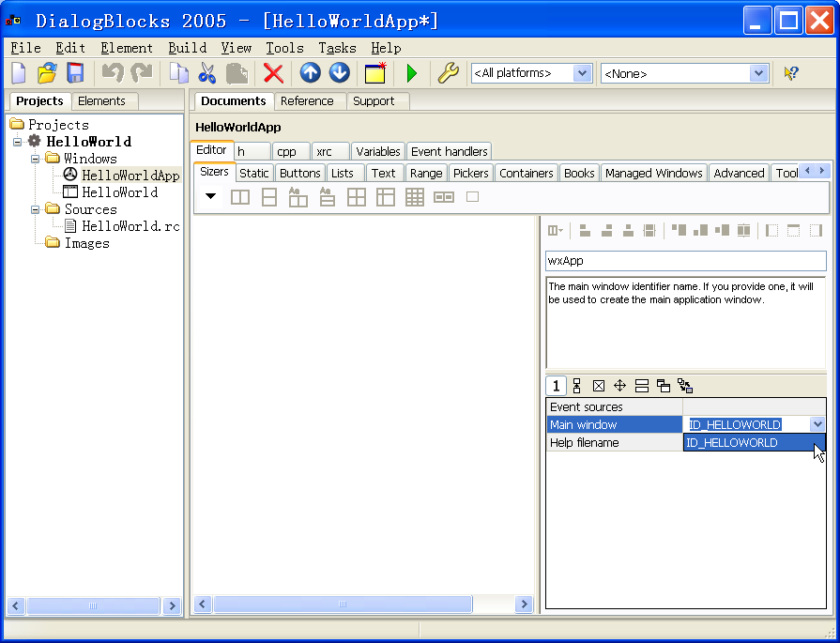Insert a grid sizer from the palette
Screen dimensions: 840x643
click(x=357, y=197)
